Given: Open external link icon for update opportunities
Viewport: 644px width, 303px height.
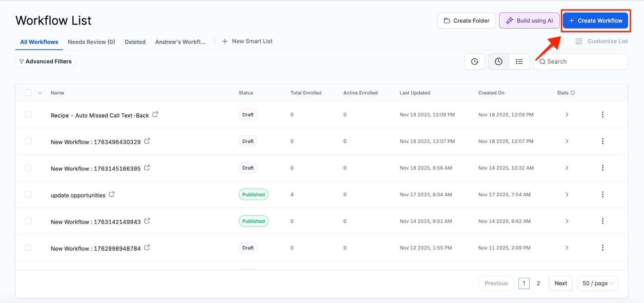Looking at the screenshot, I should pos(111,194).
